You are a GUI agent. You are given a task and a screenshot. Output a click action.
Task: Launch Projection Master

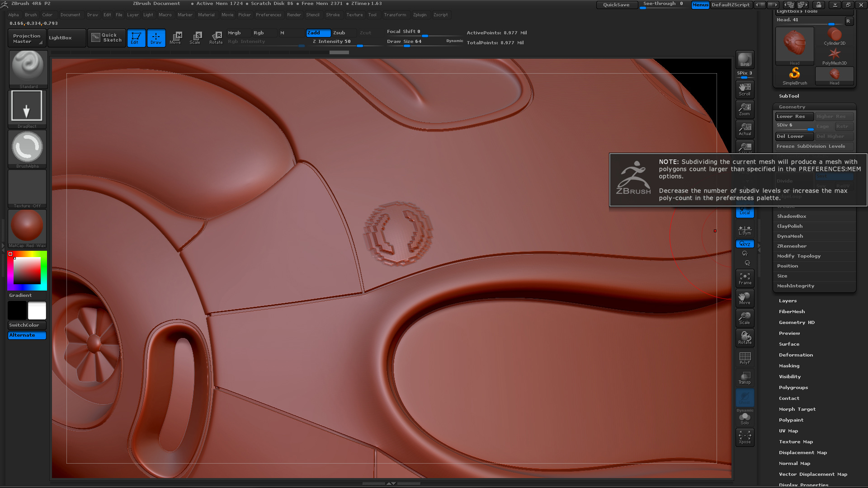(x=27, y=38)
